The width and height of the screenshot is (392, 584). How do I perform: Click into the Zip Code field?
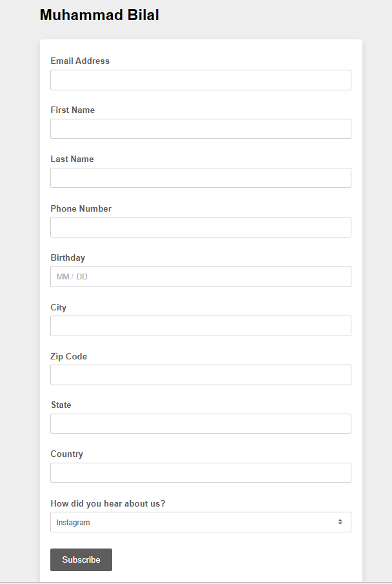pyautogui.click(x=201, y=375)
